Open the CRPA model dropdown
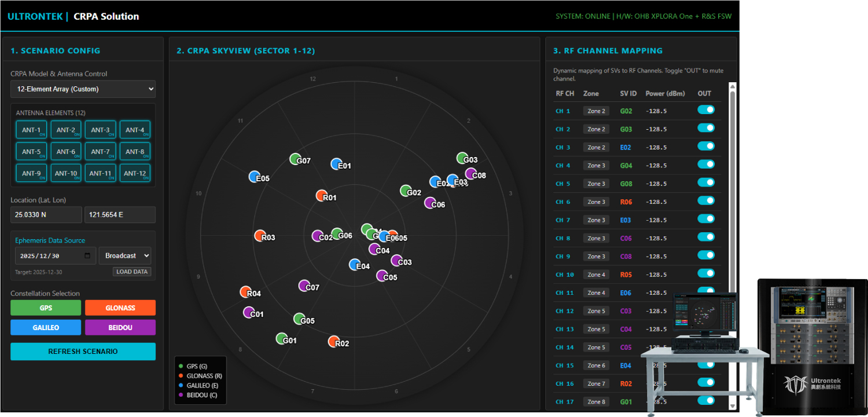Image resolution: width=868 pixels, height=417 pixels. tap(83, 89)
